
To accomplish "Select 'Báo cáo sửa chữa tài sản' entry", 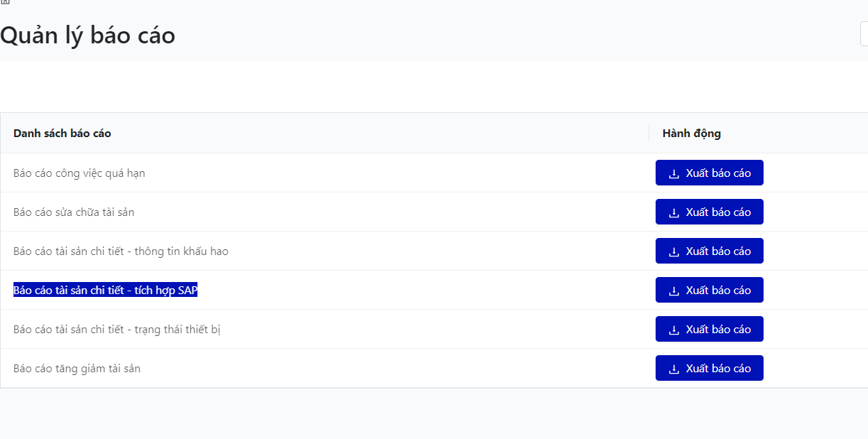I will pos(74,212).
